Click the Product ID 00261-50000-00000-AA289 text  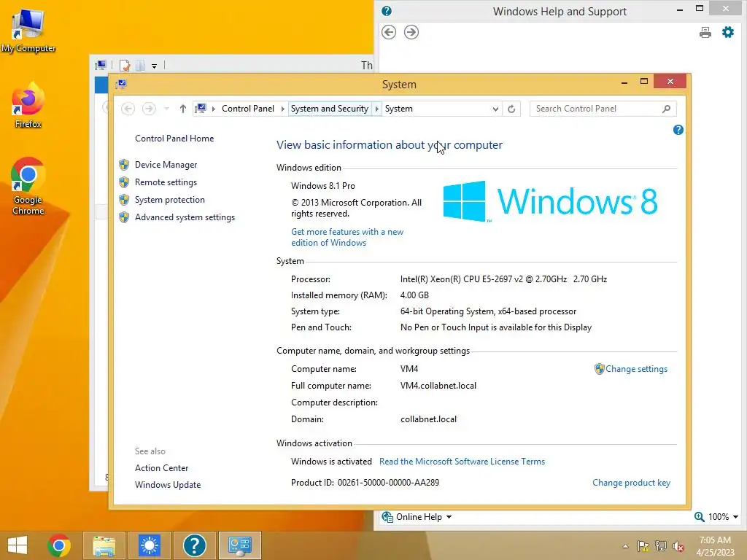[x=365, y=483]
